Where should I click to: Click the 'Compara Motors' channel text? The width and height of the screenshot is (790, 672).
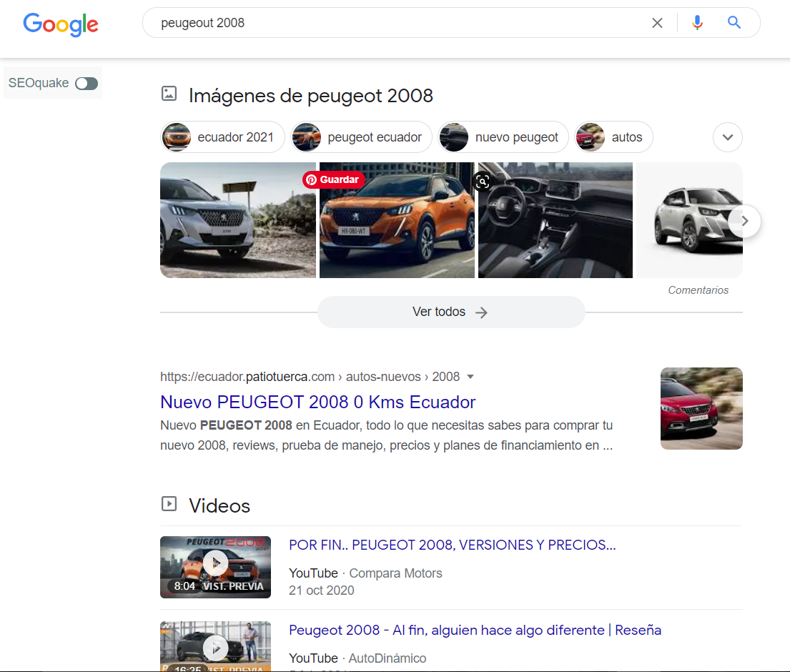(395, 573)
